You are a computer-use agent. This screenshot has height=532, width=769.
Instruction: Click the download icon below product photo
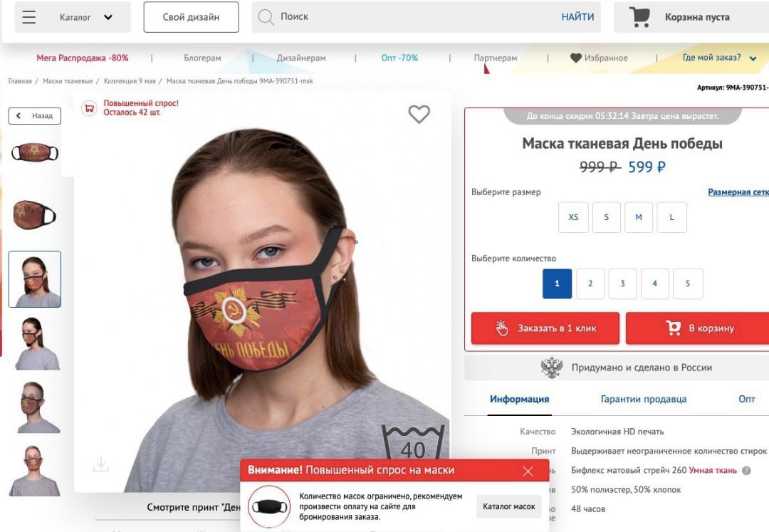coord(101,464)
